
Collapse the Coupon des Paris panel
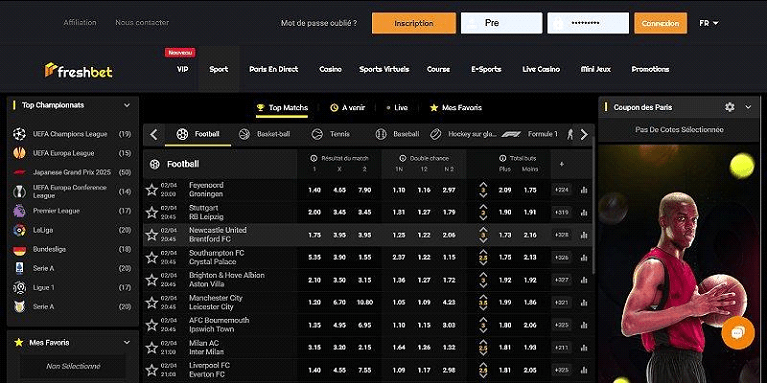click(748, 107)
